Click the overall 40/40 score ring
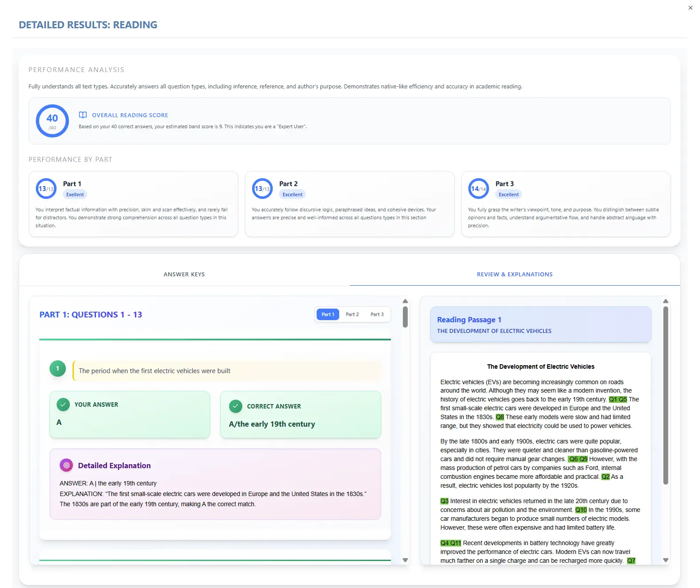Image resolution: width=700 pixels, height=588 pixels. (x=52, y=121)
